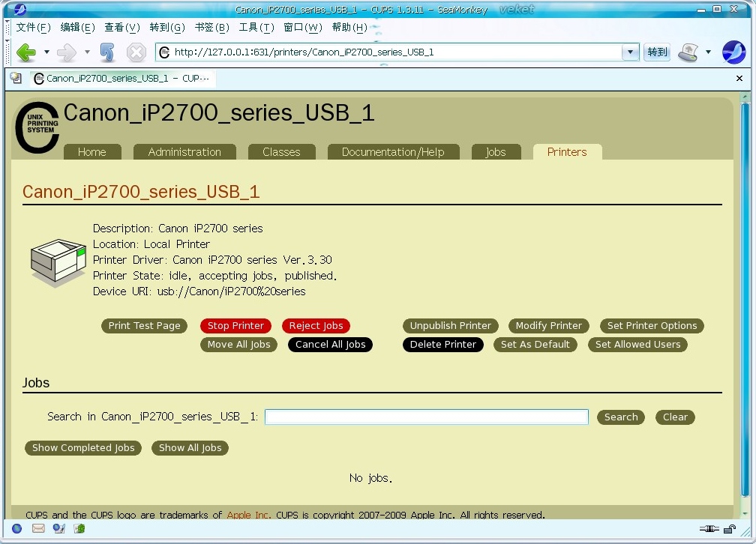Viewport: 756px width, 544px height.
Task: Click the grey forward arrow button
Action: pos(67,52)
